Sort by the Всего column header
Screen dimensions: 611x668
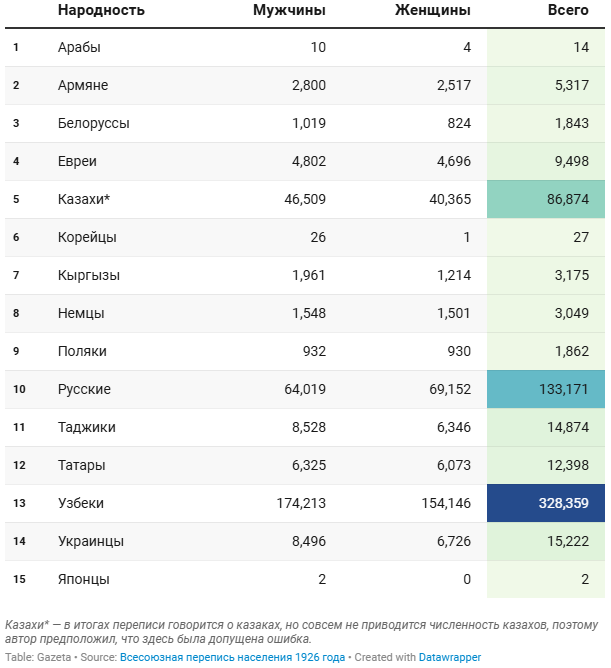tap(568, 10)
